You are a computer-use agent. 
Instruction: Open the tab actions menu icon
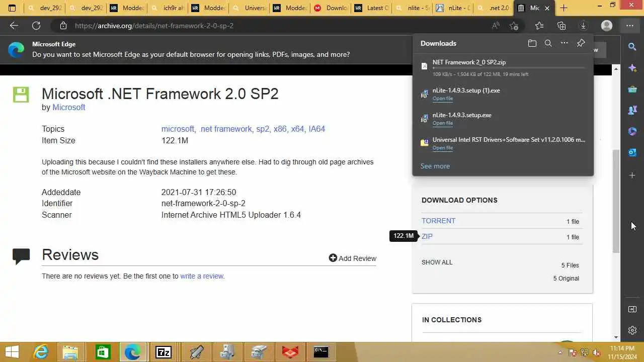(12, 8)
